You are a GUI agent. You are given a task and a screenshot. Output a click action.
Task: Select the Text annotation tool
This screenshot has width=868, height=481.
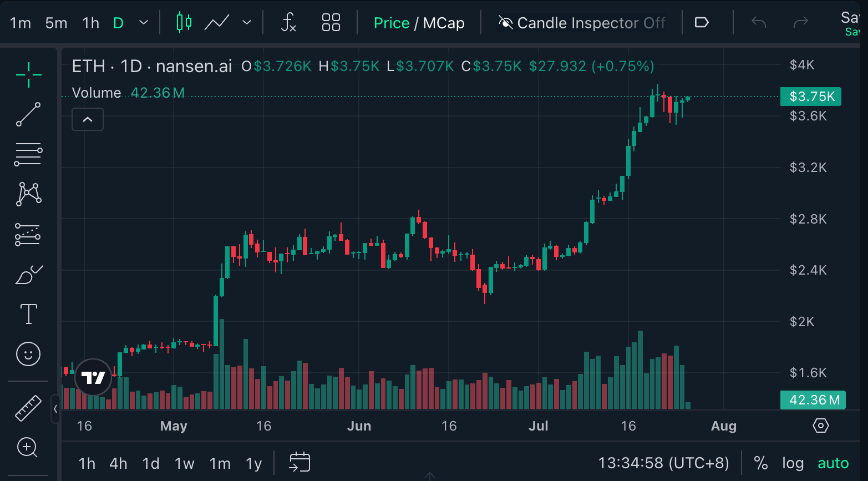tap(28, 314)
